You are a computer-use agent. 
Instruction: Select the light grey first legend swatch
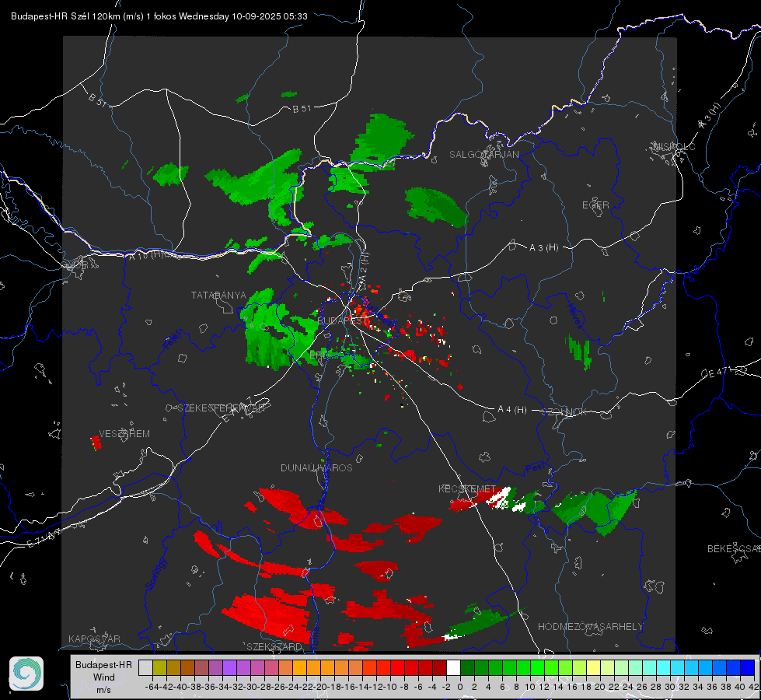click(145, 667)
